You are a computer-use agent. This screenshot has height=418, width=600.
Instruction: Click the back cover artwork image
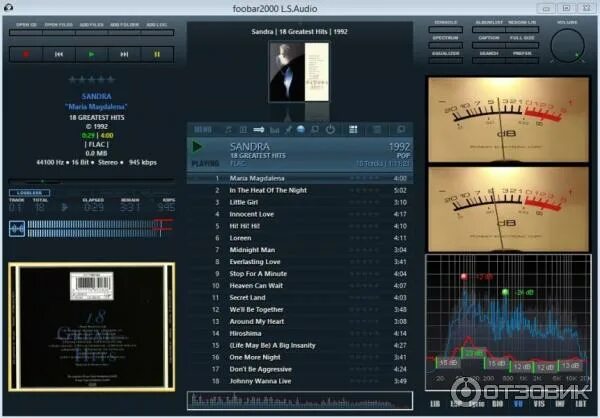91,327
